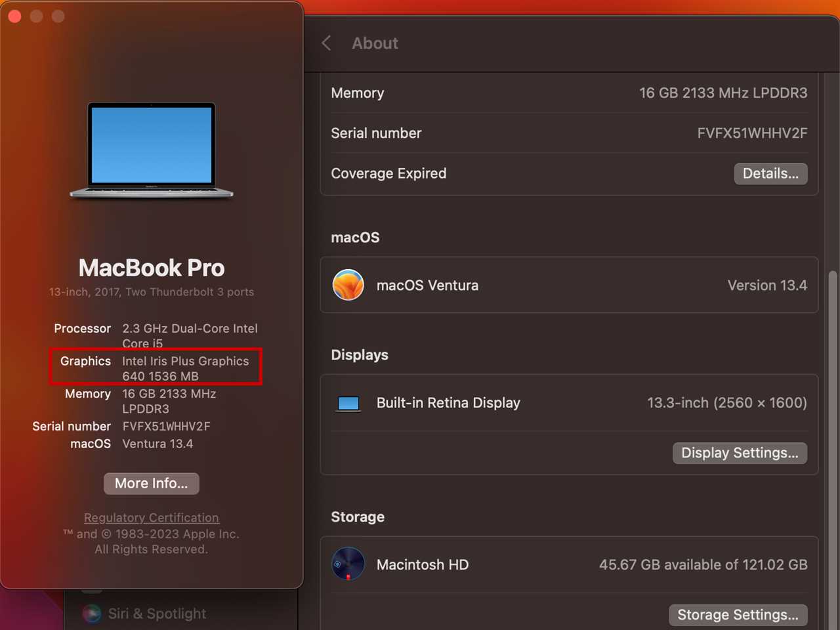The image size is (840, 630).
Task: Click the 13-inch, 2017 model subtitle
Action: [x=151, y=292]
